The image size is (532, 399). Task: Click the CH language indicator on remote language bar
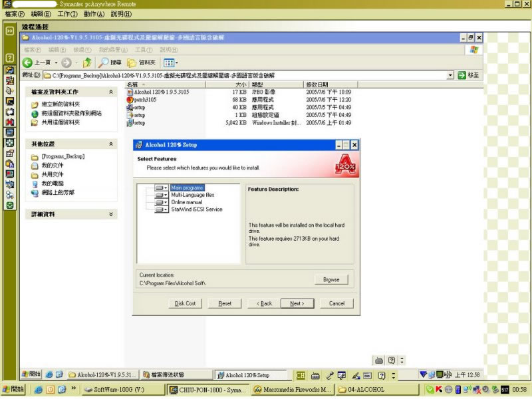pos(301,375)
